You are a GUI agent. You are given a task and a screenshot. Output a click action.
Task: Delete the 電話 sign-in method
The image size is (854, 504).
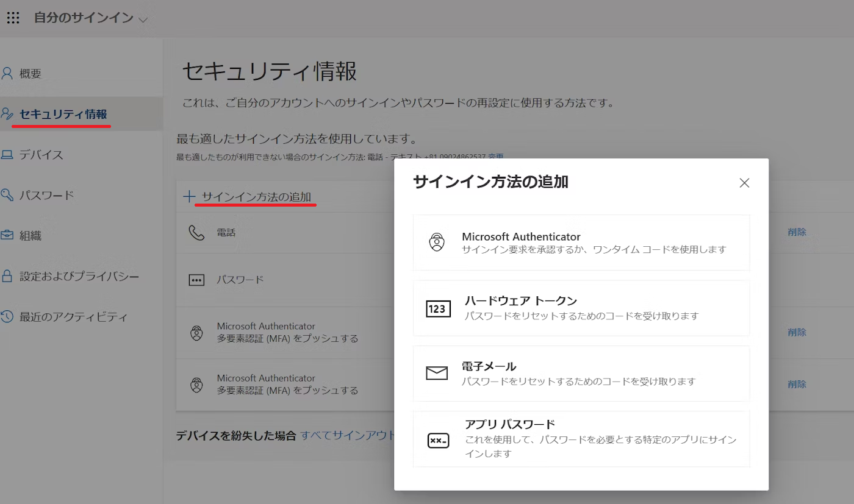[797, 232]
